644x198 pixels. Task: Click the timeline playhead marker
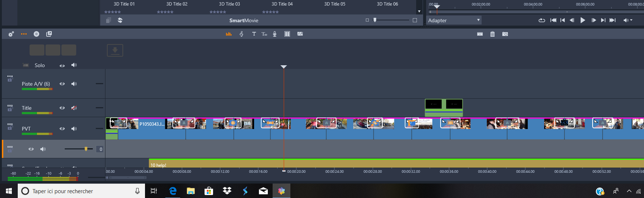pyautogui.click(x=284, y=67)
